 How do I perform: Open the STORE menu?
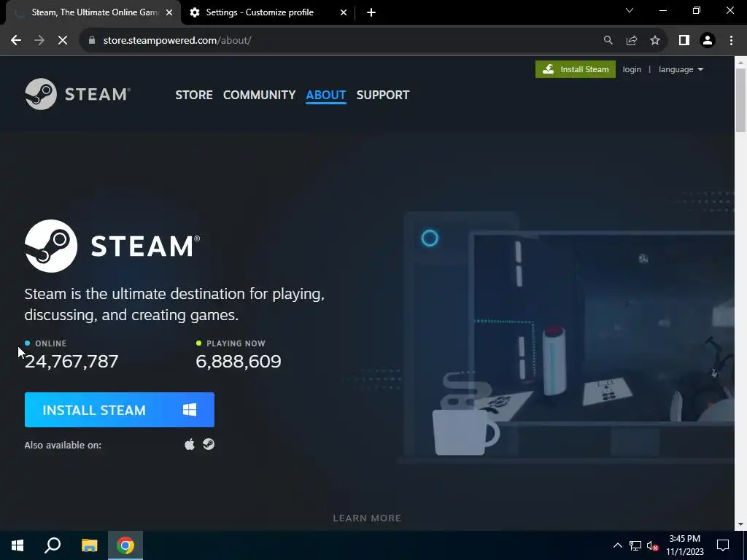pos(194,95)
